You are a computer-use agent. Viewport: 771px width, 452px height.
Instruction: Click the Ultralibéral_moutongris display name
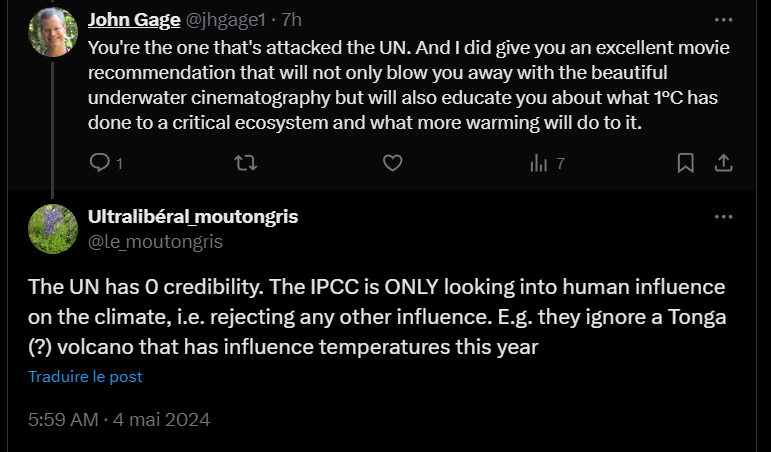(x=193, y=217)
